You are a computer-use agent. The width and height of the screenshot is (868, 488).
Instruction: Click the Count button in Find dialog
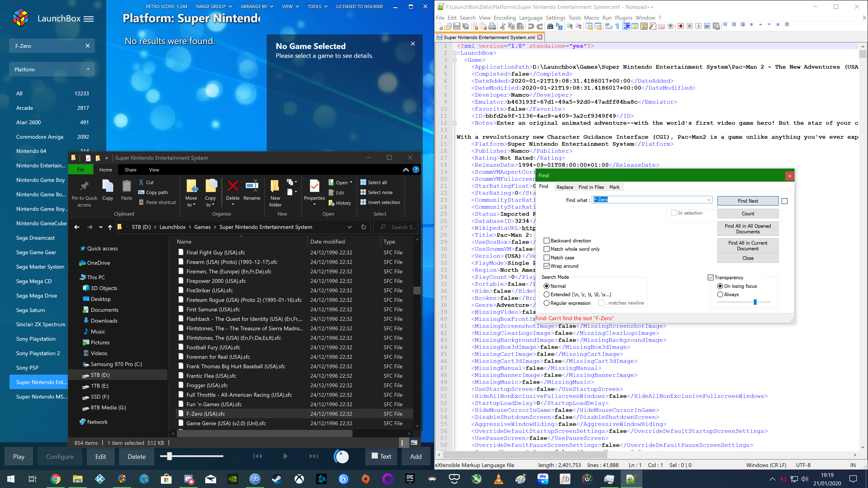pyautogui.click(x=748, y=213)
